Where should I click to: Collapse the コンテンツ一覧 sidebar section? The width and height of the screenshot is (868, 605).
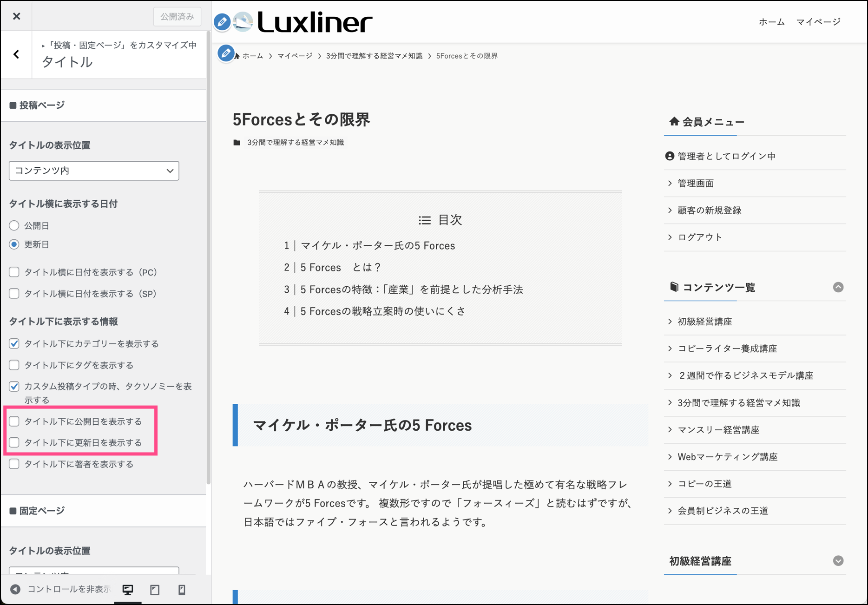[x=838, y=287]
